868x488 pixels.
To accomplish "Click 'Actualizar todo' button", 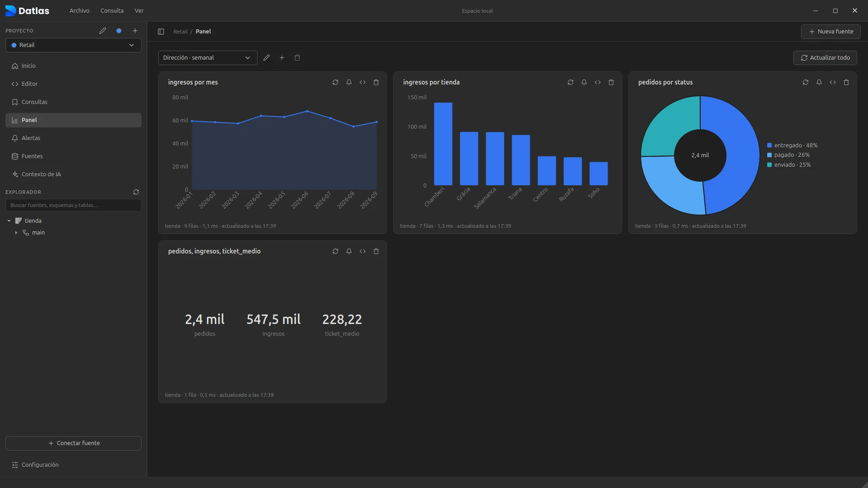I will [825, 58].
